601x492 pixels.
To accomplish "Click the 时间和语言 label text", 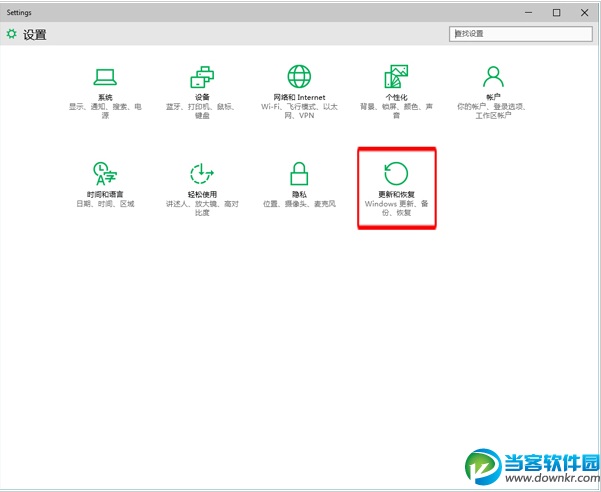I will click(105, 194).
